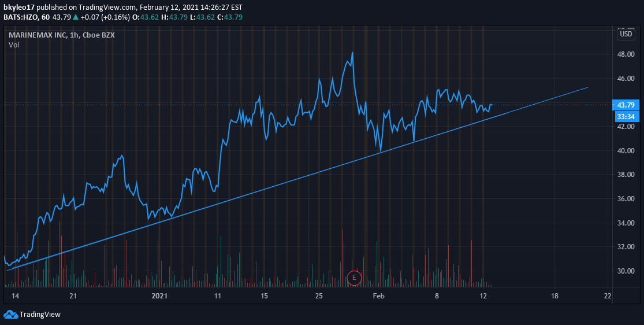The width and height of the screenshot is (644, 325).
Task: Click the TradingView logo at the bottom
Action: [32, 315]
